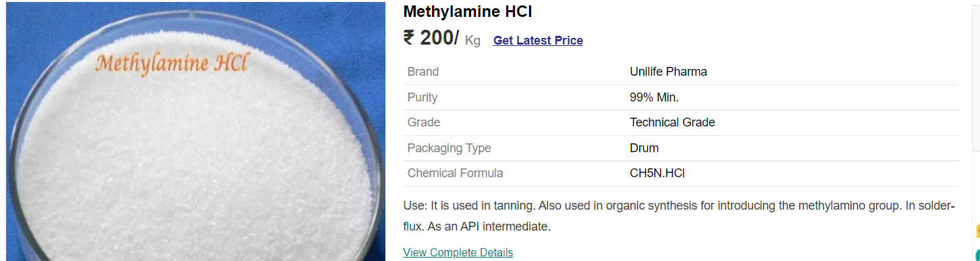The image size is (980, 261).
Task: Click the Technical Grade value
Action: [x=672, y=122]
